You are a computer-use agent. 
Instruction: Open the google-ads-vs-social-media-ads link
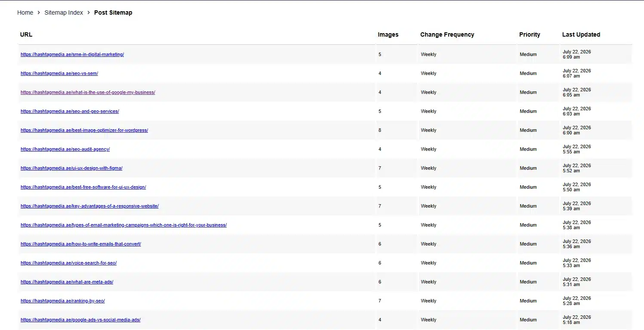(80, 320)
